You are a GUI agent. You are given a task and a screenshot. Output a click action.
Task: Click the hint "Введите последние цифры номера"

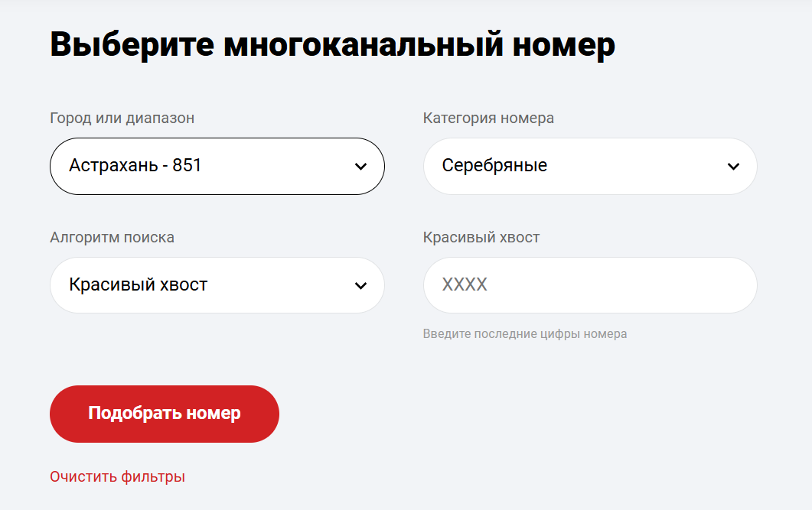coord(525,333)
